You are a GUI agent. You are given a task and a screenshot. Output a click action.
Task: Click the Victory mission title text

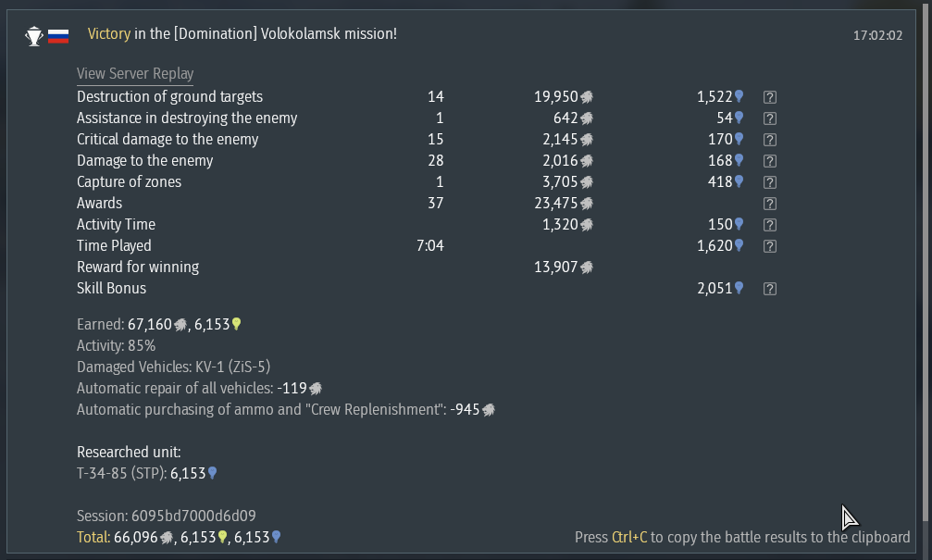[x=242, y=34]
